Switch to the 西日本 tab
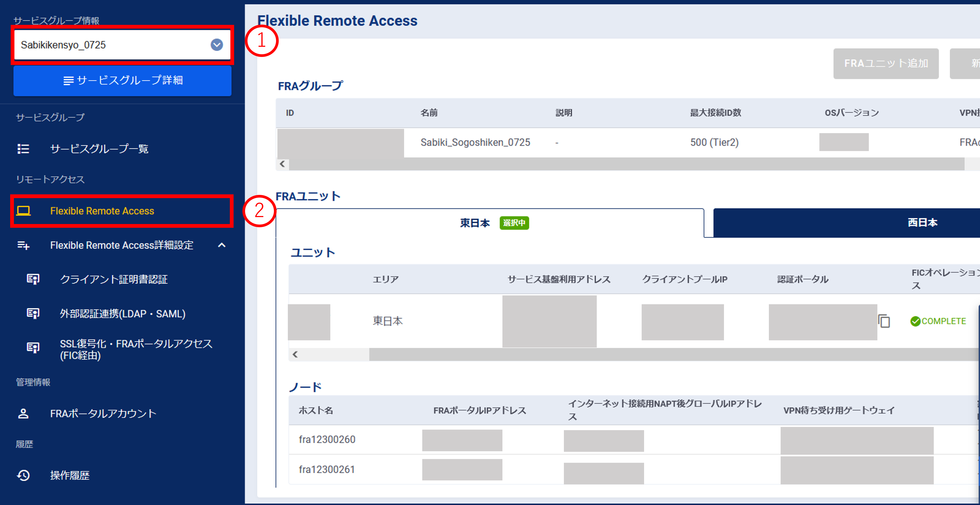This screenshot has width=980, height=505. tap(922, 223)
